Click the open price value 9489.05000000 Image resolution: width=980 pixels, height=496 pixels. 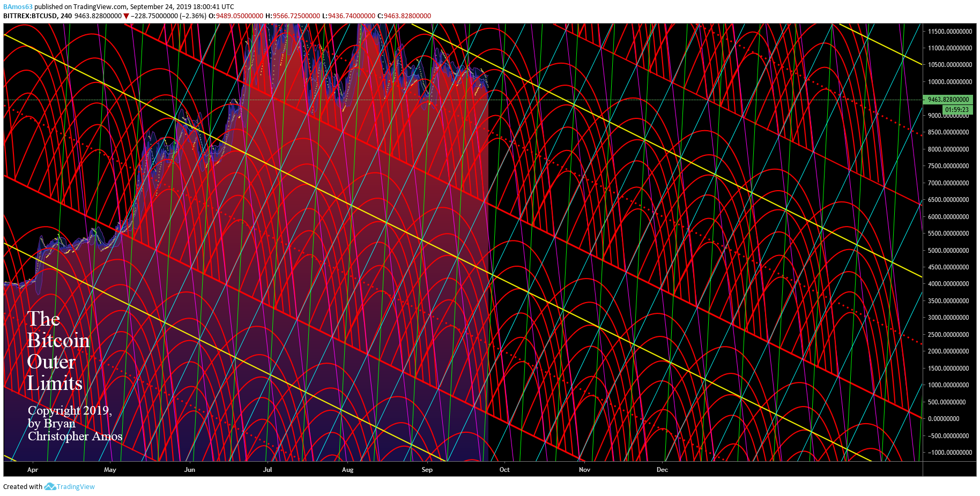coord(240,16)
